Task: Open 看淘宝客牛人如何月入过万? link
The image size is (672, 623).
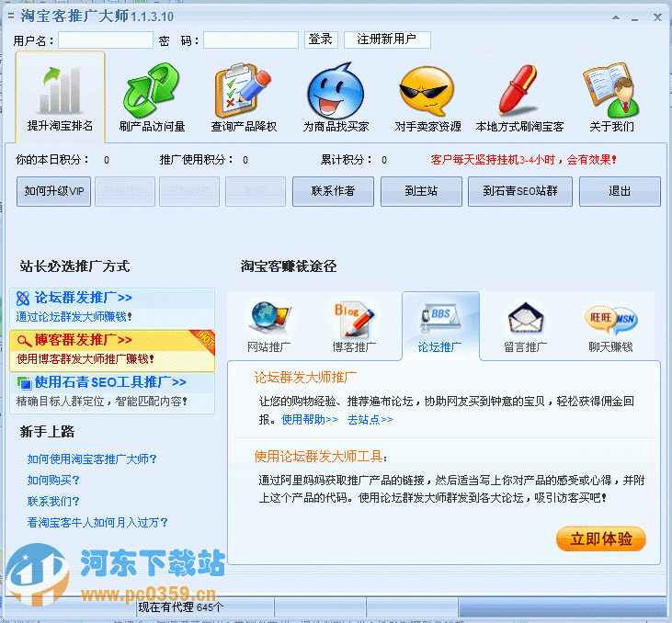Action: coord(97,522)
